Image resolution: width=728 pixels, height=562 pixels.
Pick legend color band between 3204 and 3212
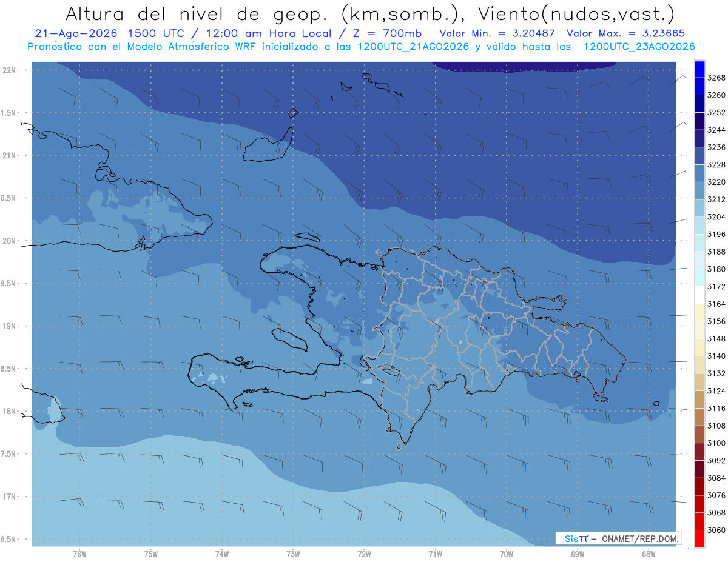[x=699, y=209]
